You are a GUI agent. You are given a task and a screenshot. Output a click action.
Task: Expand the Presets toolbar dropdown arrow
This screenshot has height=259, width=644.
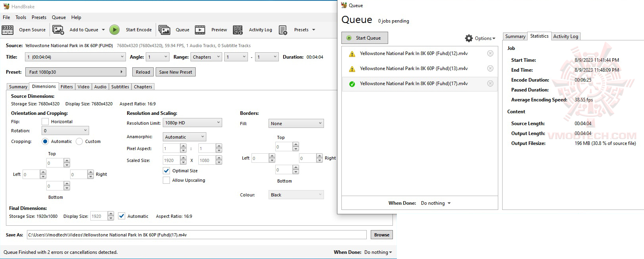coord(314,30)
